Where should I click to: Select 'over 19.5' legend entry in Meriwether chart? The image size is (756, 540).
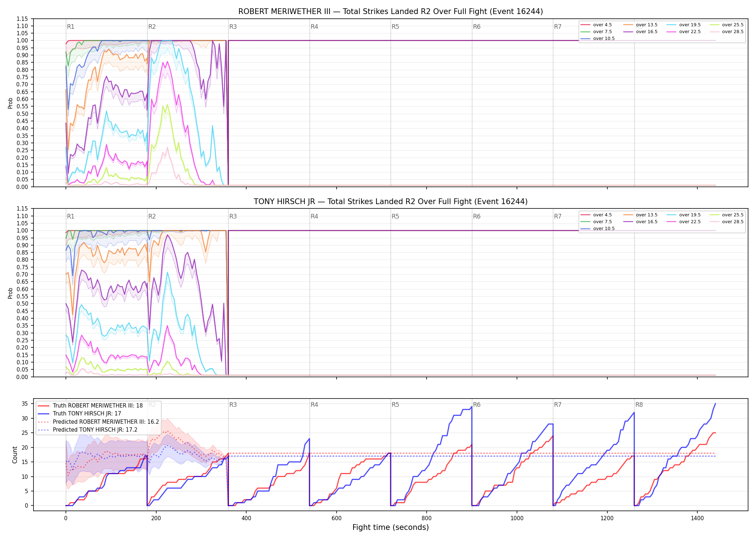684,25
